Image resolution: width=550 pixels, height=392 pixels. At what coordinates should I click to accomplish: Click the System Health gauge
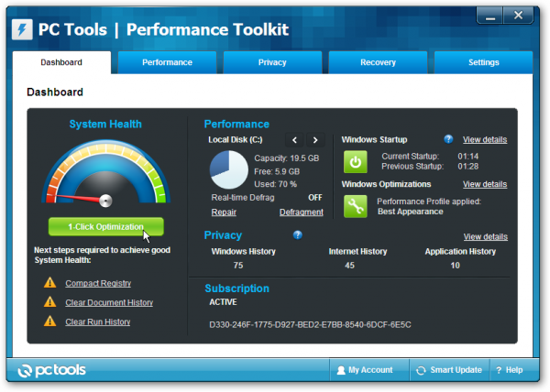pyautogui.click(x=105, y=172)
